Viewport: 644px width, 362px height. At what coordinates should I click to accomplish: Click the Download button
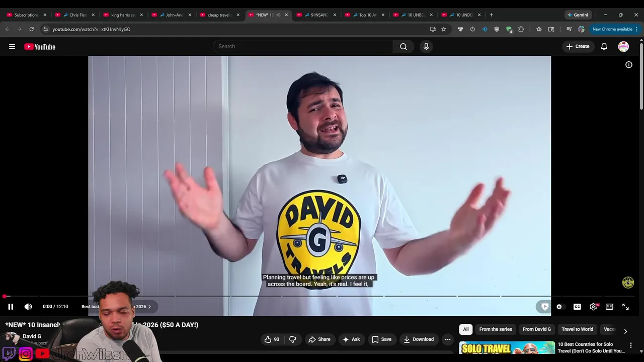point(419,339)
